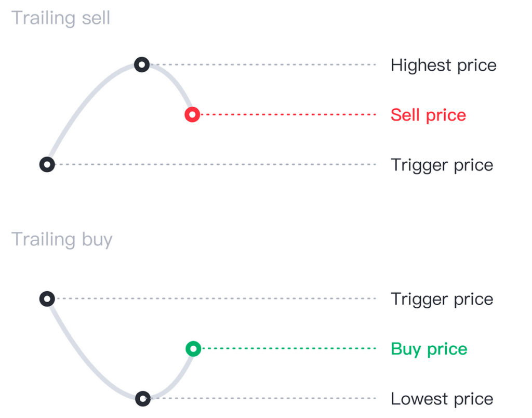Select the Lowest price label

click(x=442, y=399)
